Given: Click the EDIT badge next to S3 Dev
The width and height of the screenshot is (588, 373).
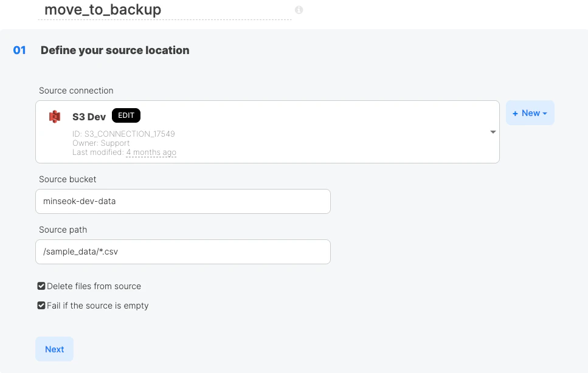Looking at the screenshot, I should coord(126,115).
